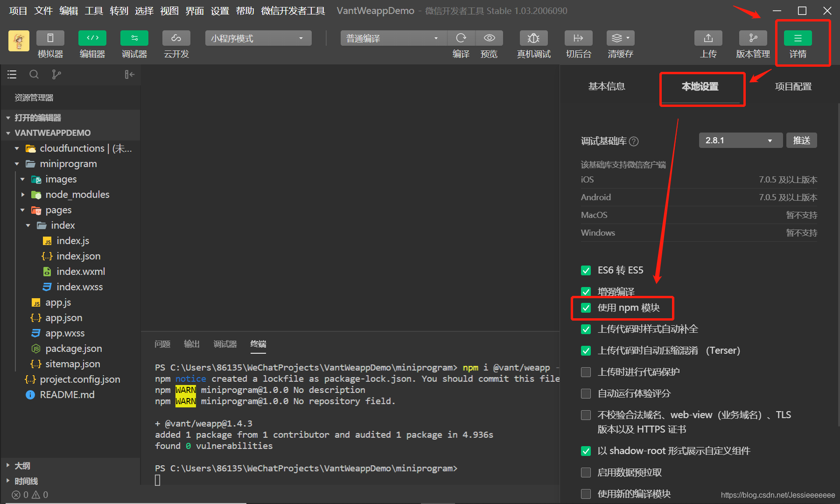The height and width of the screenshot is (504, 840).
Task: Uncheck ES6 转 ES5 checkbox
Action: pos(586,270)
